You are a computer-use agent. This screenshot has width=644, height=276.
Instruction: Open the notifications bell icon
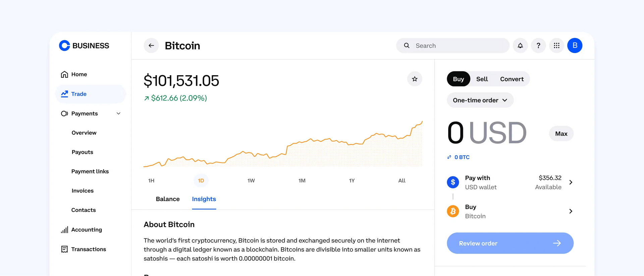[520, 45]
